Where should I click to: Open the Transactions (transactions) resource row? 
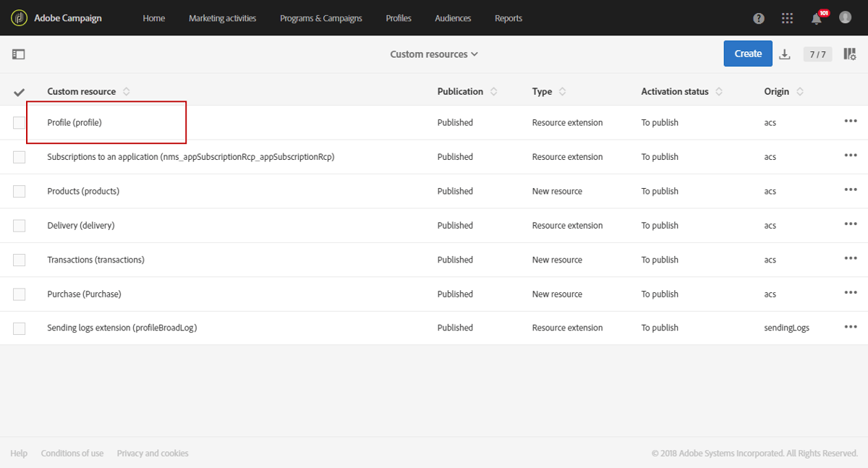pyautogui.click(x=95, y=260)
